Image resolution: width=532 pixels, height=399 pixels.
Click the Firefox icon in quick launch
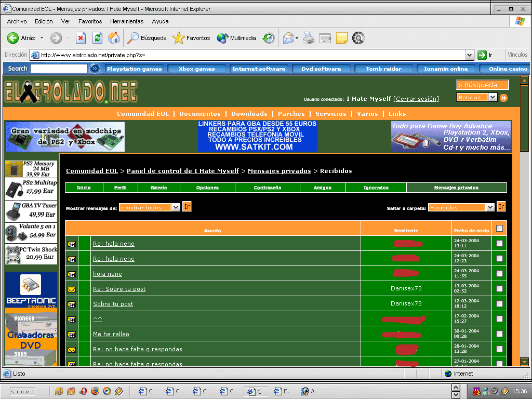coord(95,391)
